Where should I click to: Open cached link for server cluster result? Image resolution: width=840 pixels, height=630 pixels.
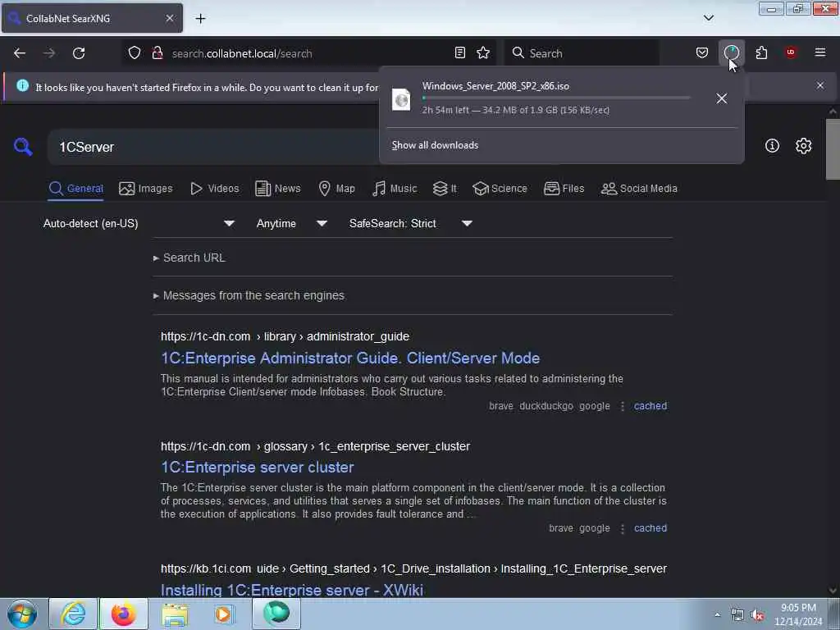(651, 528)
